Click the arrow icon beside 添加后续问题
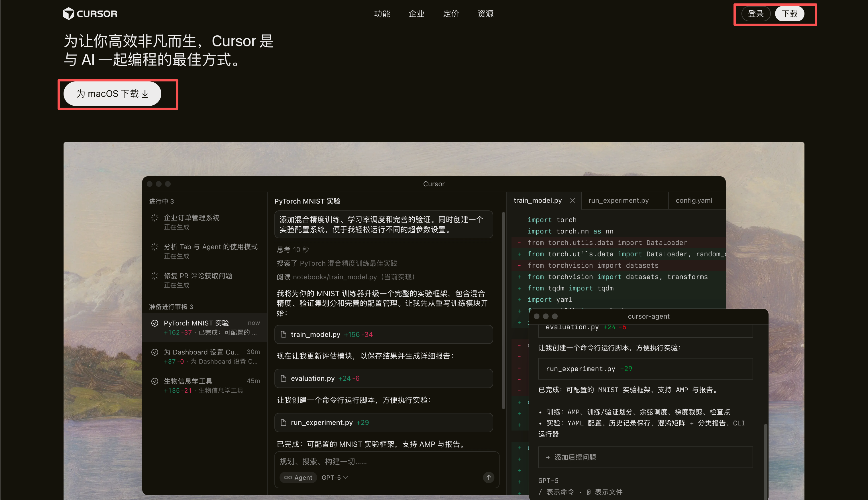The height and width of the screenshot is (500, 868). click(x=547, y=457)
